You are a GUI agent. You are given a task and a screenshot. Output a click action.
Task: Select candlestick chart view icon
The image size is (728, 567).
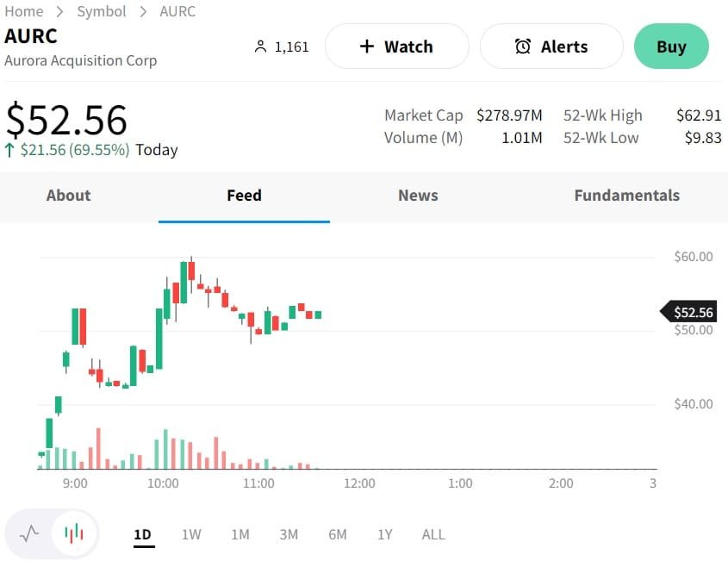point(75,533)
